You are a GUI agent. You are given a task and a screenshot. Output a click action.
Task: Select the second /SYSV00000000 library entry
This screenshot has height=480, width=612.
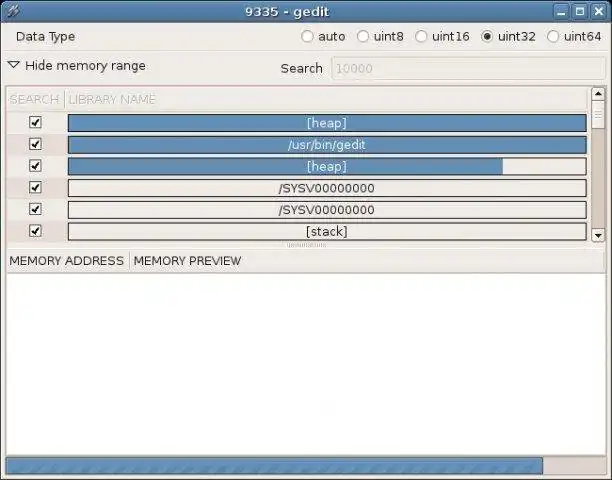327,210
